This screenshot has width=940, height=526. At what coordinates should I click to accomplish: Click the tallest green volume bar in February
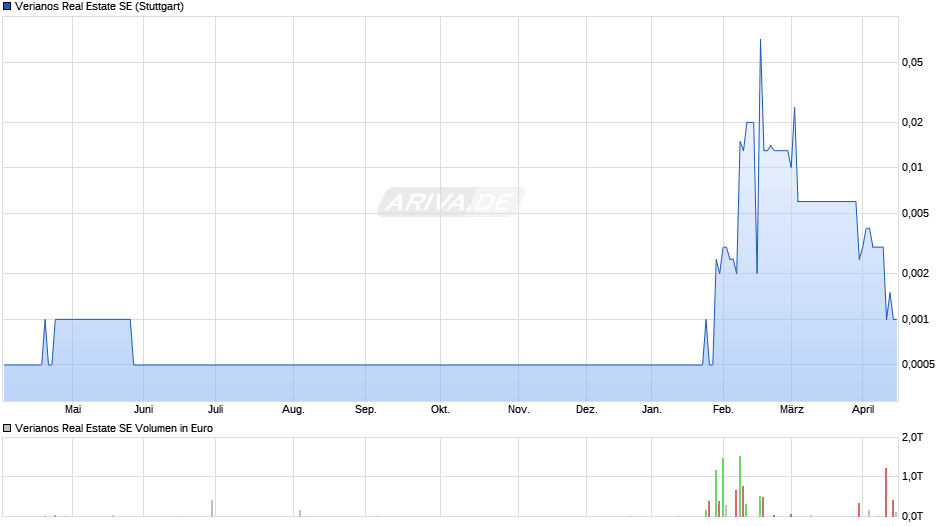click(x=740, y=486)
